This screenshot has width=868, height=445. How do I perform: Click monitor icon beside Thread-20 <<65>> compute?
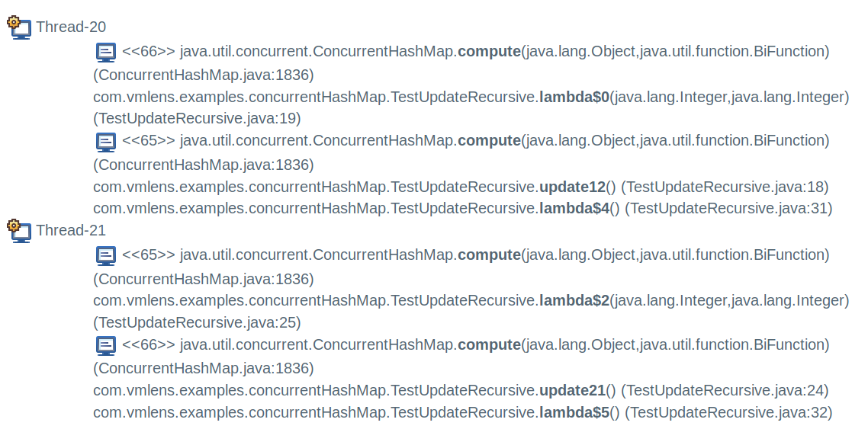pyautogui.click(x=106, y=142)
